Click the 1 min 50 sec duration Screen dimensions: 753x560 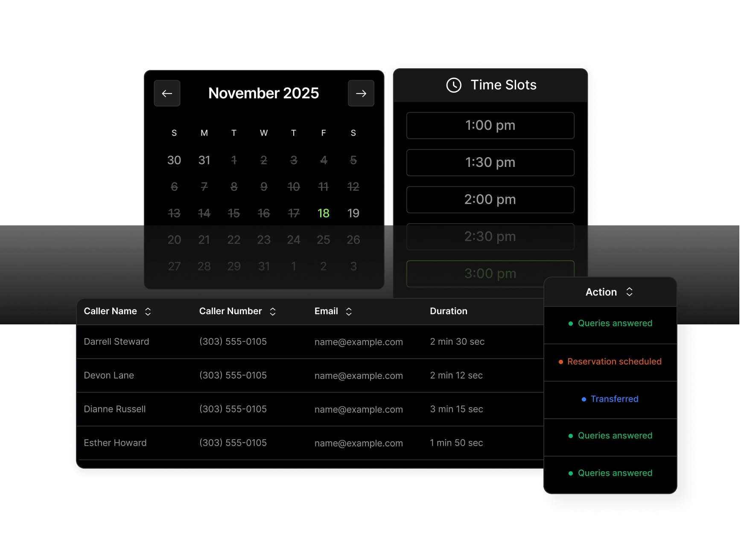click(x=456, y=443)
